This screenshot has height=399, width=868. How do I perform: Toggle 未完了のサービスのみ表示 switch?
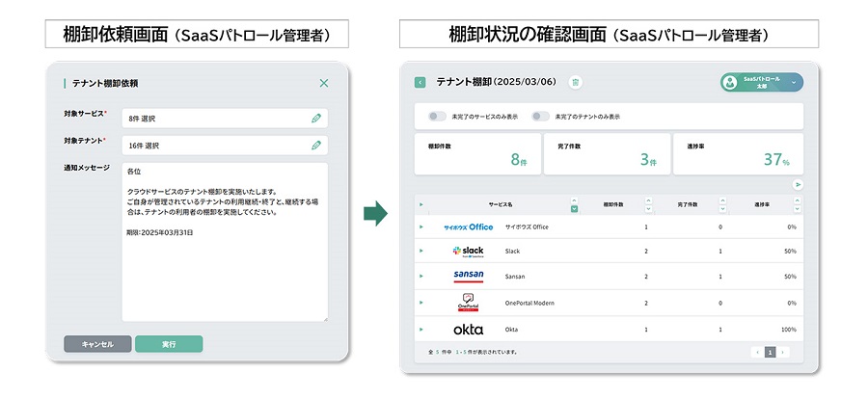pyautogui.click(x=437, y=117)
